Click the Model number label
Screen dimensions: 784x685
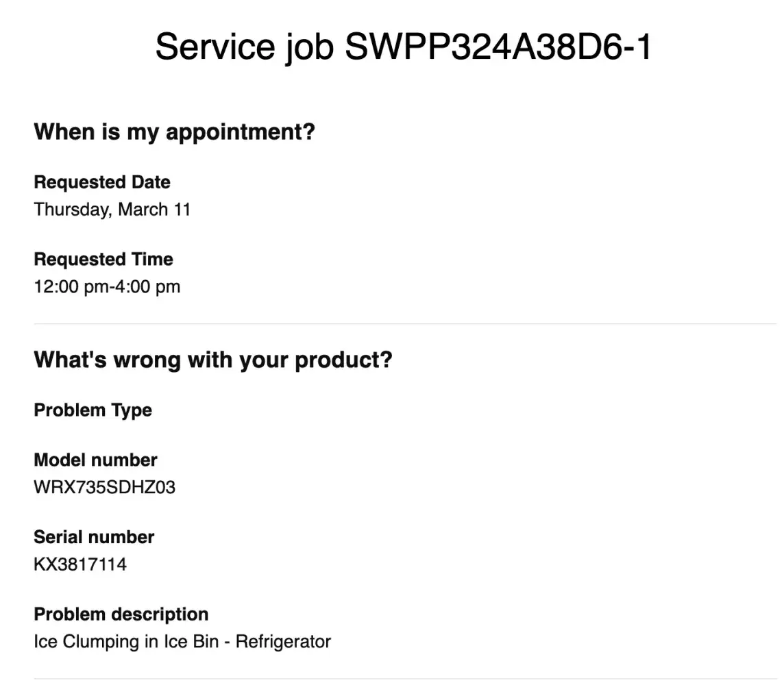pyautogui.click(x=95, y=460)
